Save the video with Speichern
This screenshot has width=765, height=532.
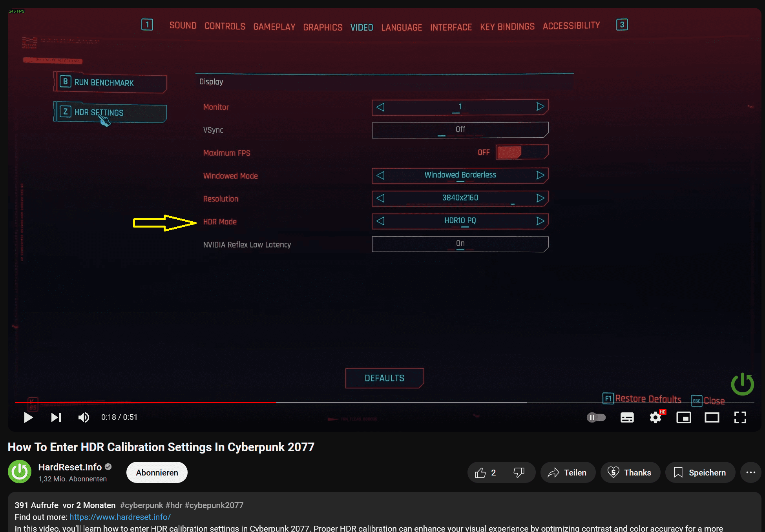(x=700, y=473)
